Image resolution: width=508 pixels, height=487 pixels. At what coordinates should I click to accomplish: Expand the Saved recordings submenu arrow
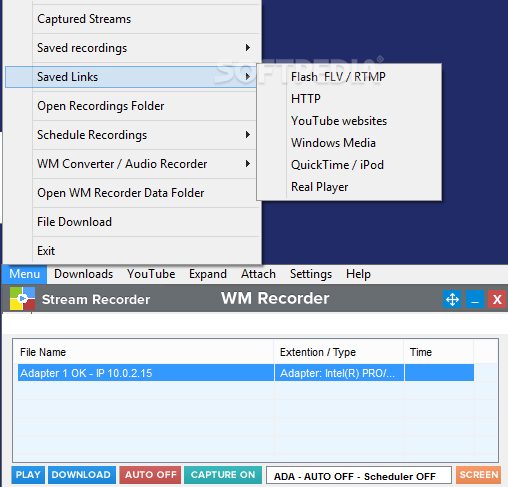coord(248,48)
